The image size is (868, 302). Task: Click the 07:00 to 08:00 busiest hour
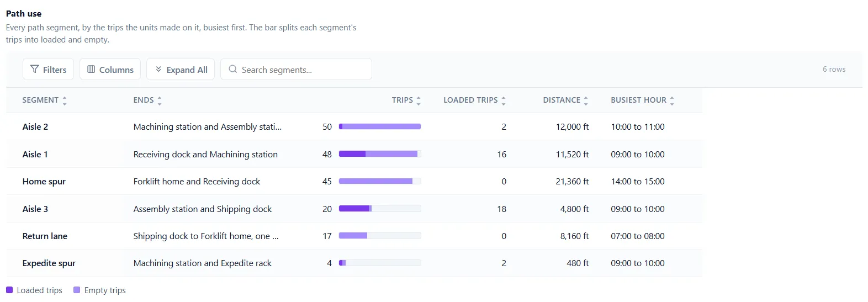pyautogui.click(x=638, y=236)
